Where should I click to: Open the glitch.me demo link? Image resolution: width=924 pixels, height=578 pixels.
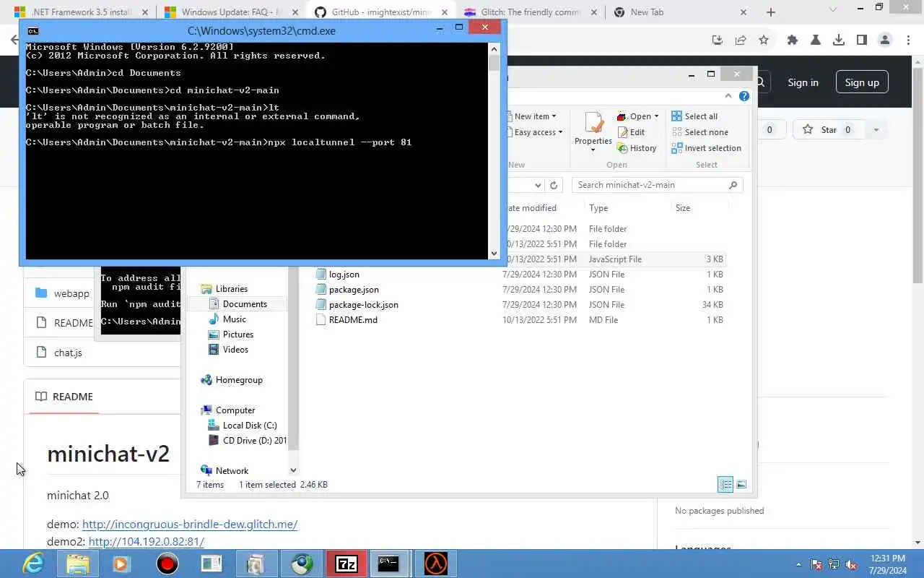(x=190, y=525)
